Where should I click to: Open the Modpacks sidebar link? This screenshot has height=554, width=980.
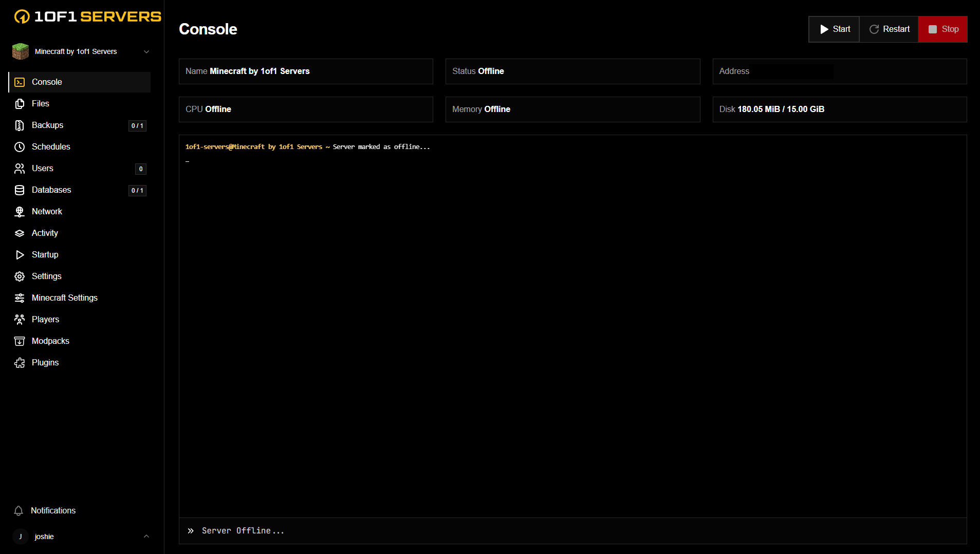[x=80, y=341]
